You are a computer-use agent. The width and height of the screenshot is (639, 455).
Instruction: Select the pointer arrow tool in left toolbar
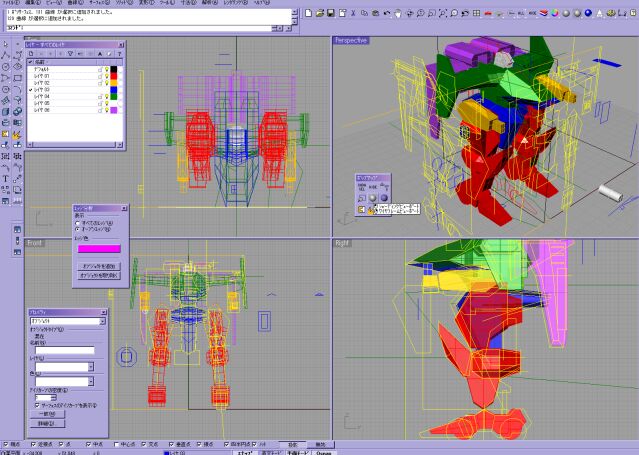pyautogui.click(x=6, y=44)
